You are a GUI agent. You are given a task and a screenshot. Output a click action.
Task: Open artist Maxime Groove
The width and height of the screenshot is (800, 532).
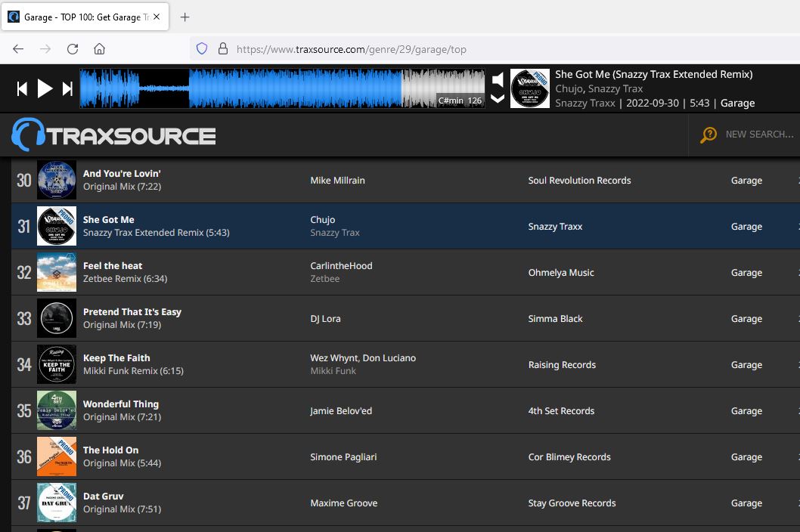pos(344,503)
